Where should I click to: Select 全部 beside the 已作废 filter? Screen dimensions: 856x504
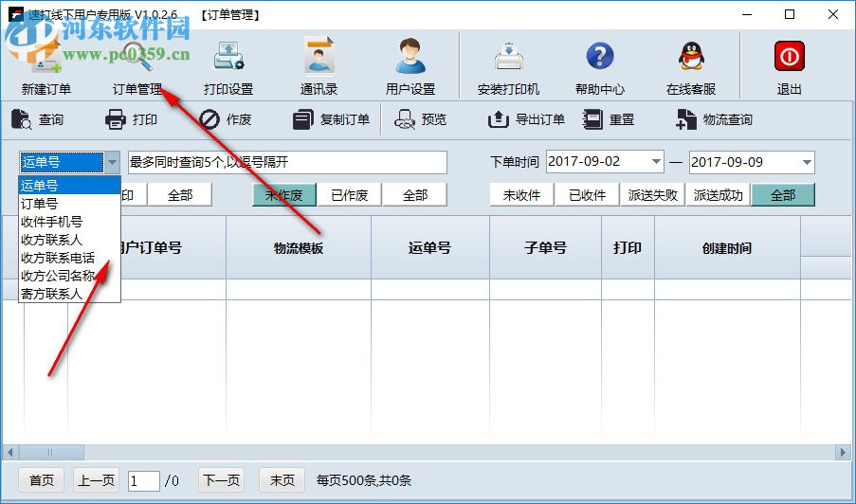click(x=415, y=195)
